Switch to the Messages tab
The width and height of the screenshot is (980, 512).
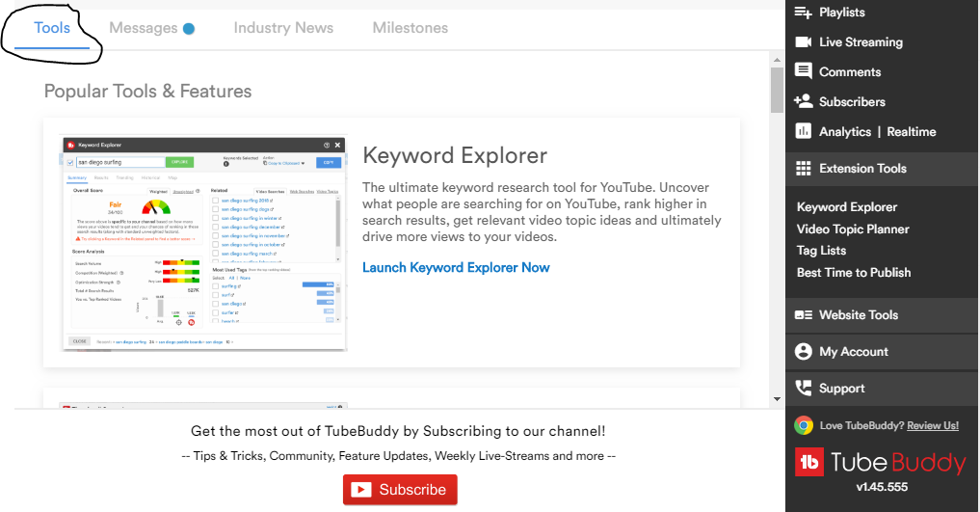(x=144, y=28)
